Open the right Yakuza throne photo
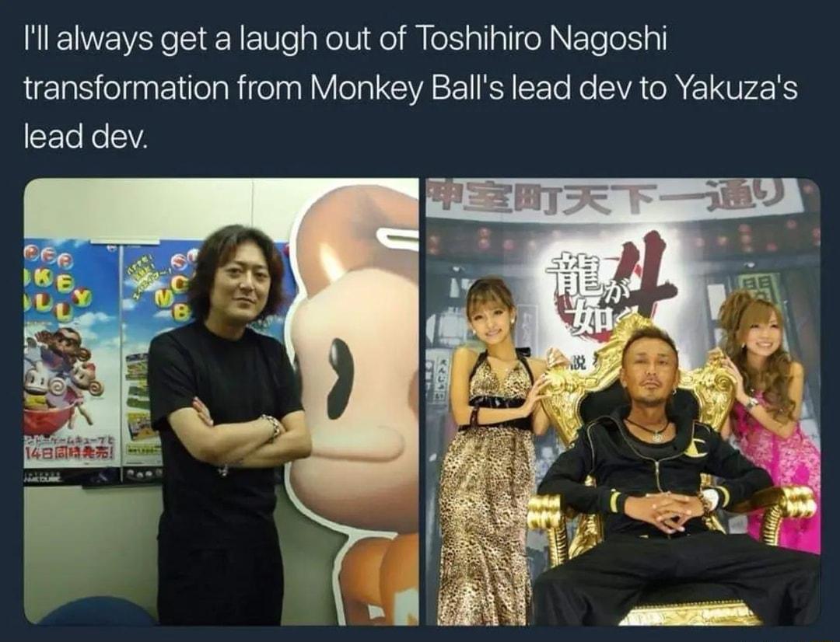The width and height of the screenshot is (840, 642). 623,402
